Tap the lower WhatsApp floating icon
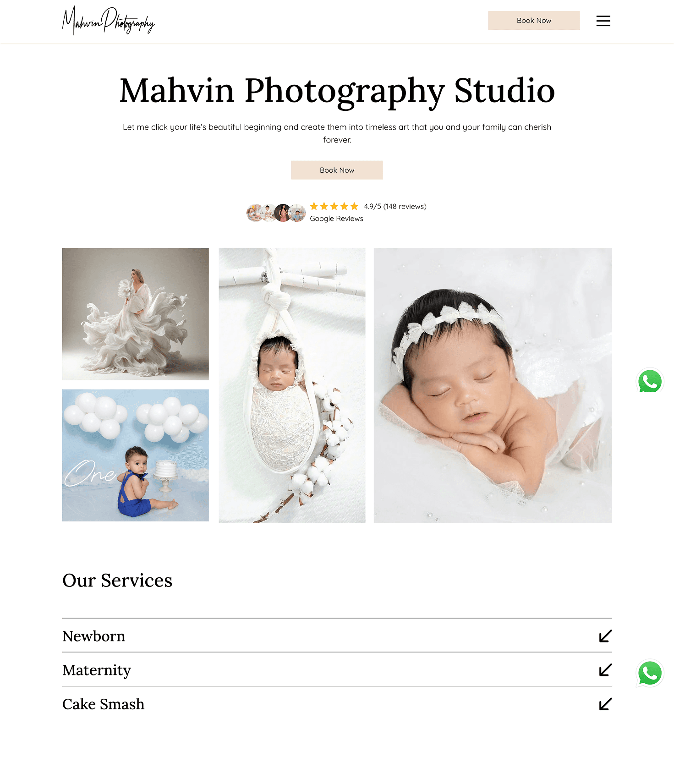Viewport: 674px width, 784px height. (650, 673)
